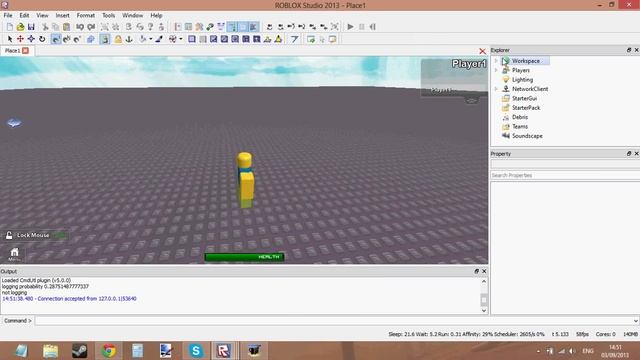Toggle the highlighted grid snap icon

pyautogui.click(x=56, y=39)
